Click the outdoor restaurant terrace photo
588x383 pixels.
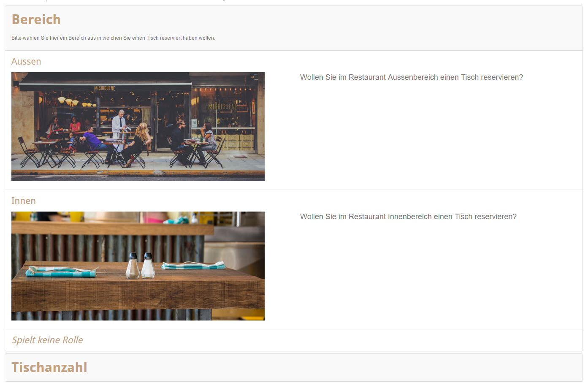(x=138, y=127)
